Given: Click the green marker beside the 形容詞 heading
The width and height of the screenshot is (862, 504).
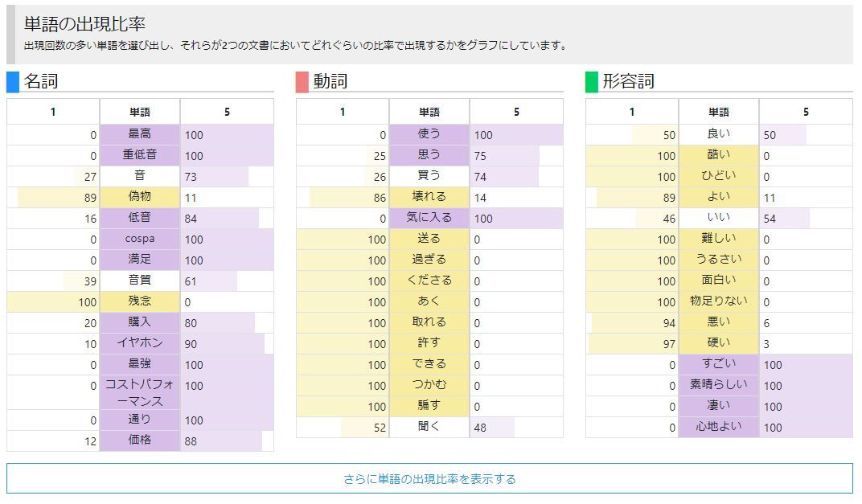Looking at the screenshot, I should [591, 82].
